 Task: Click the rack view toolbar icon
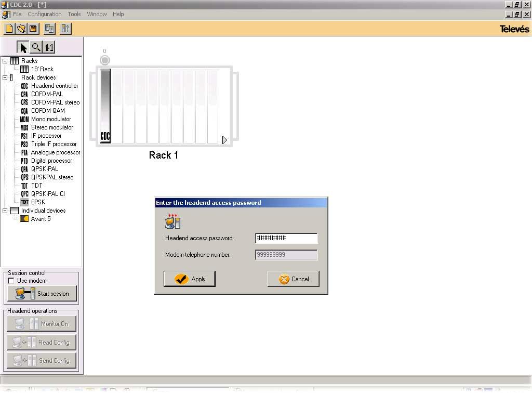pos(49,29)
